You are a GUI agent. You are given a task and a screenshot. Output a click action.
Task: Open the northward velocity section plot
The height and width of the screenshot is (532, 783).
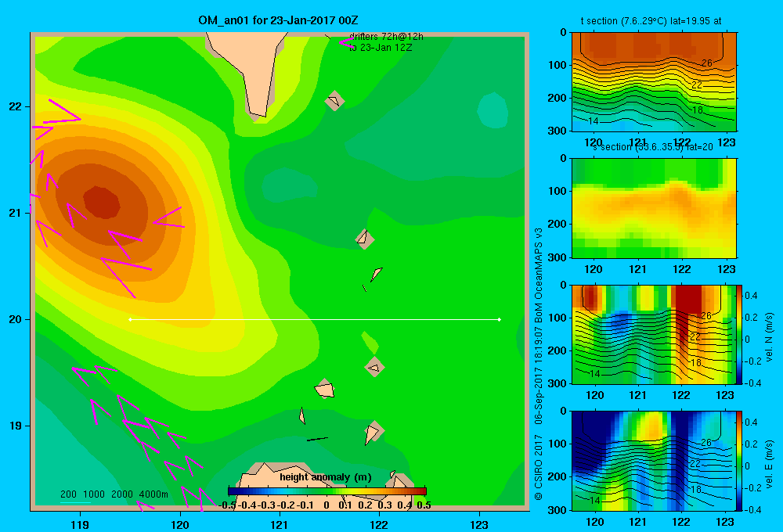click(654, 334)
